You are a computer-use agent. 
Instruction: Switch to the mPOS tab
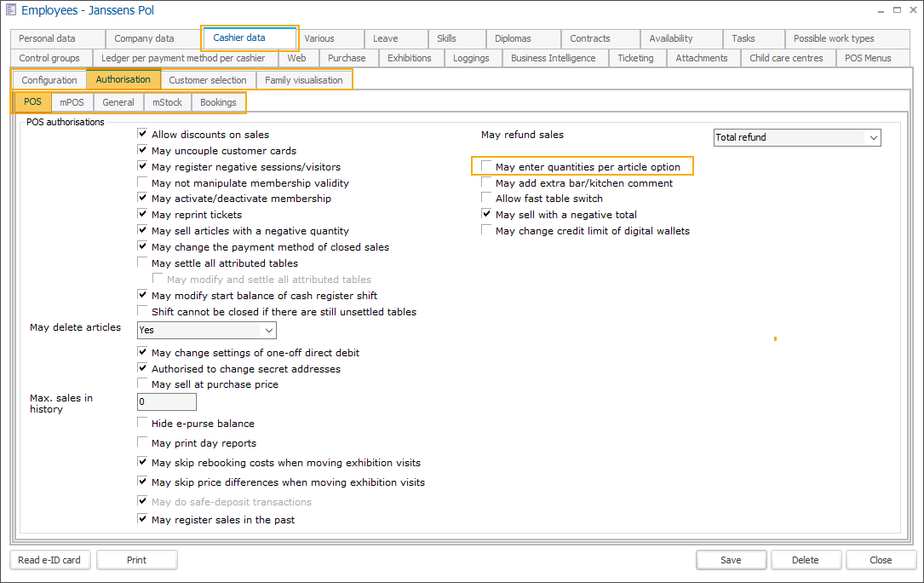(x=72, y=102)
